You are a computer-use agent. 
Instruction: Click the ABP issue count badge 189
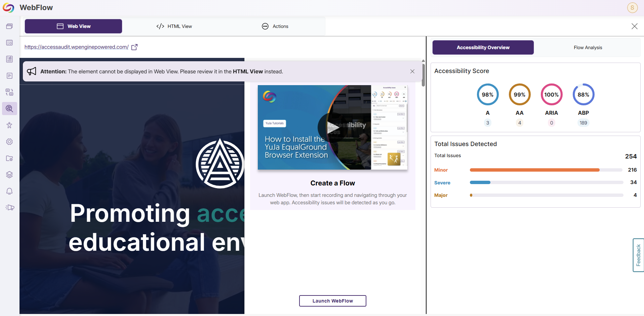pos(583,123)
